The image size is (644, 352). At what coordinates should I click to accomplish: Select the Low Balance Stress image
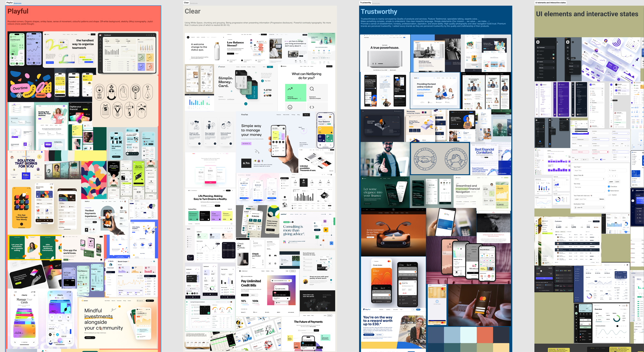247,48
